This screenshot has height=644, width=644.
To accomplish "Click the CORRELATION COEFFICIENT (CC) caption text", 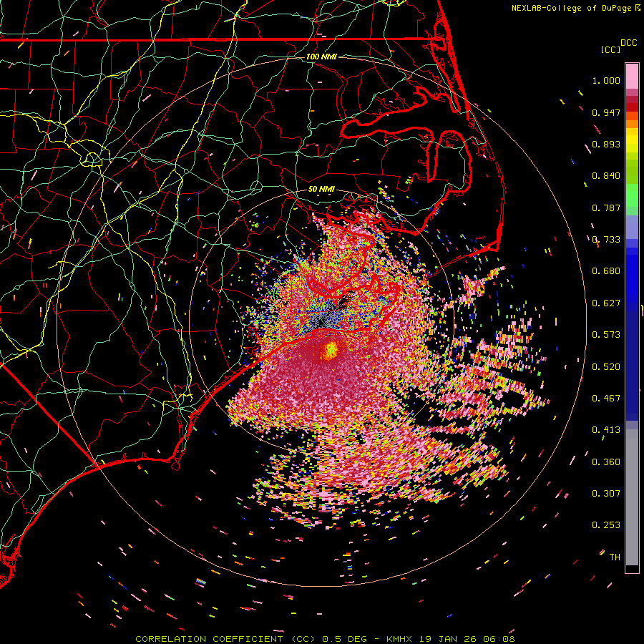I will (225, 639).
